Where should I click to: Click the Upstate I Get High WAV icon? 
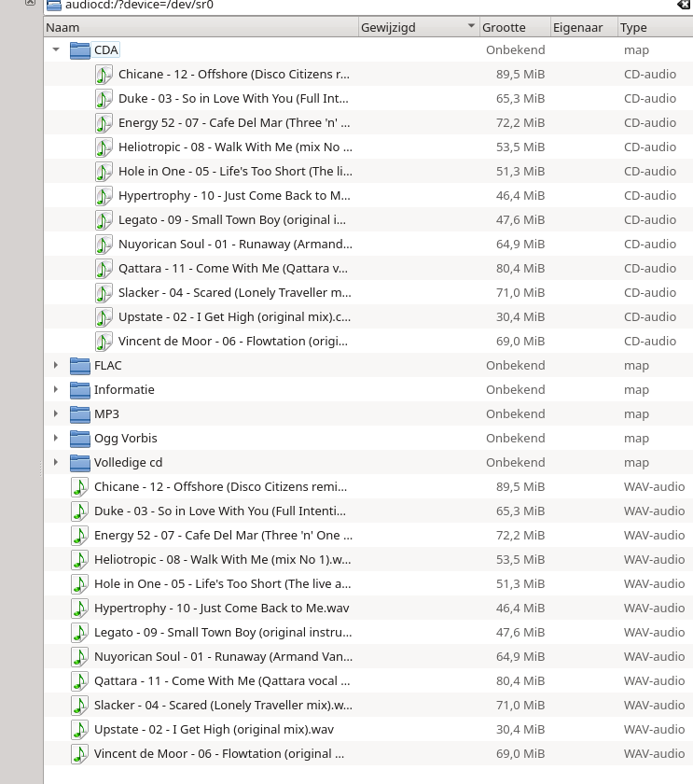[79, 730]
